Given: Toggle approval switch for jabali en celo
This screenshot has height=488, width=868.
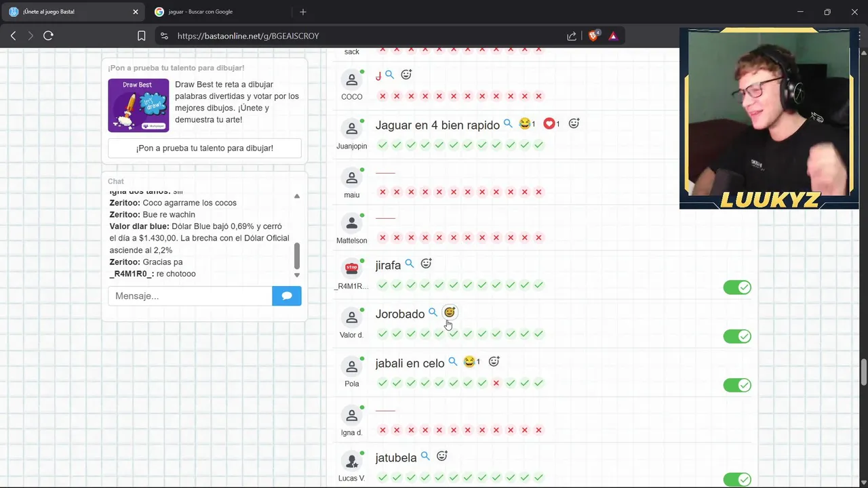Looking at the screenshot, I should (x=737, y=385).
